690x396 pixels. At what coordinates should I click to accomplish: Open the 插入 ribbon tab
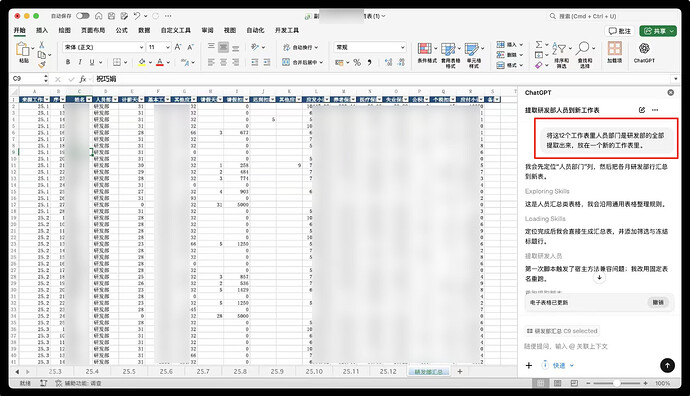(42, 30)
